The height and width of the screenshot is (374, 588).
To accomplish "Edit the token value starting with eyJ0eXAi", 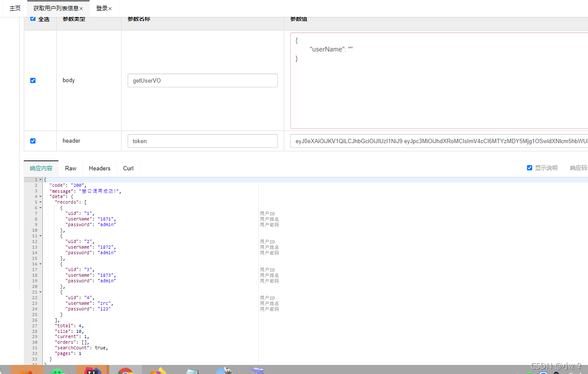I will 439,141.
